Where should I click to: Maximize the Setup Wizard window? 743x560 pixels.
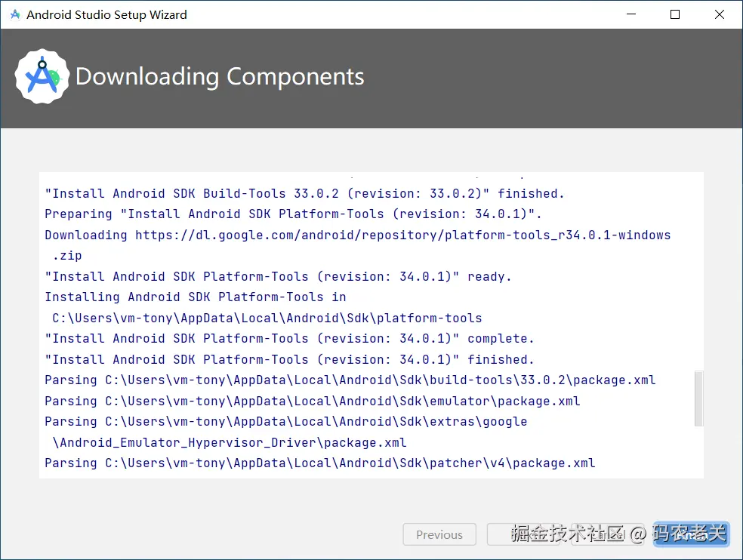[x=675, y=14]
